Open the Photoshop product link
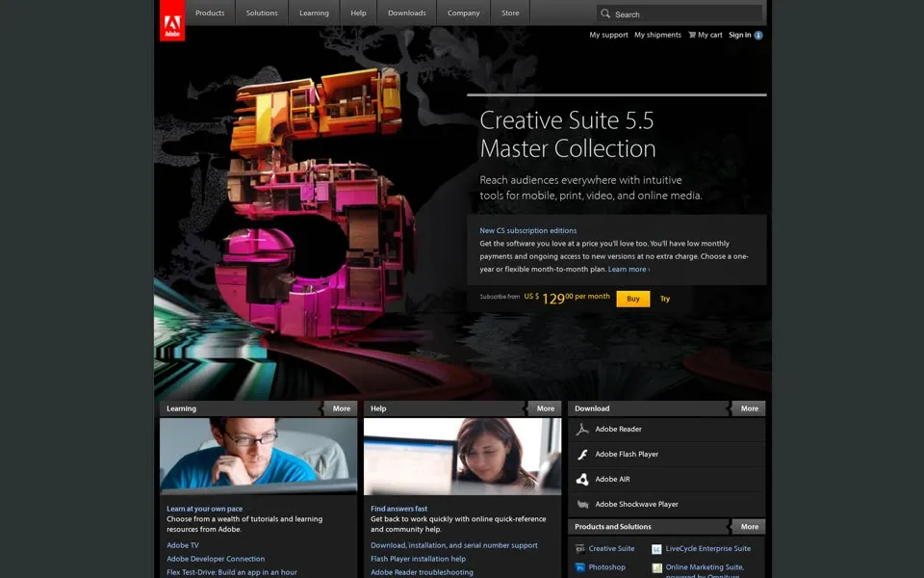 point(607,567)
